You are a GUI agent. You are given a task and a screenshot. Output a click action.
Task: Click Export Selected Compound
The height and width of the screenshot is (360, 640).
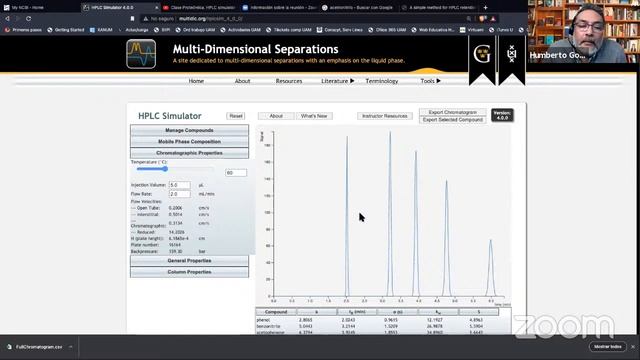click(x=452, y=120)
